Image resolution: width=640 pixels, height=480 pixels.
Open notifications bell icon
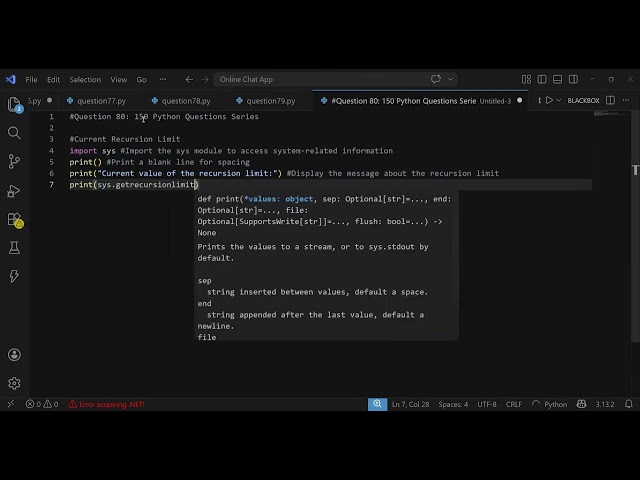click(629, 404)
